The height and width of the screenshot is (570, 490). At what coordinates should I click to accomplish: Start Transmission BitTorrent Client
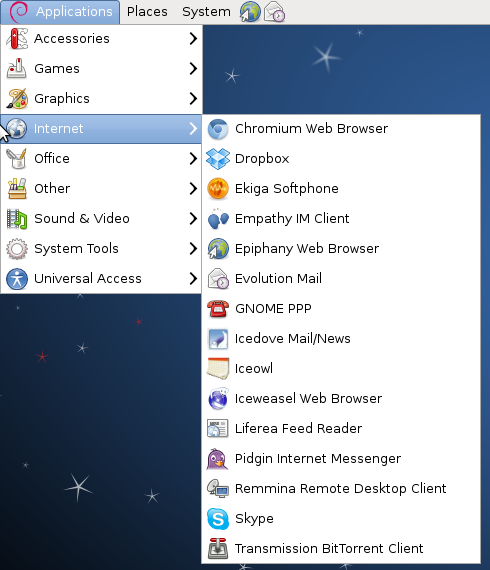341,549
